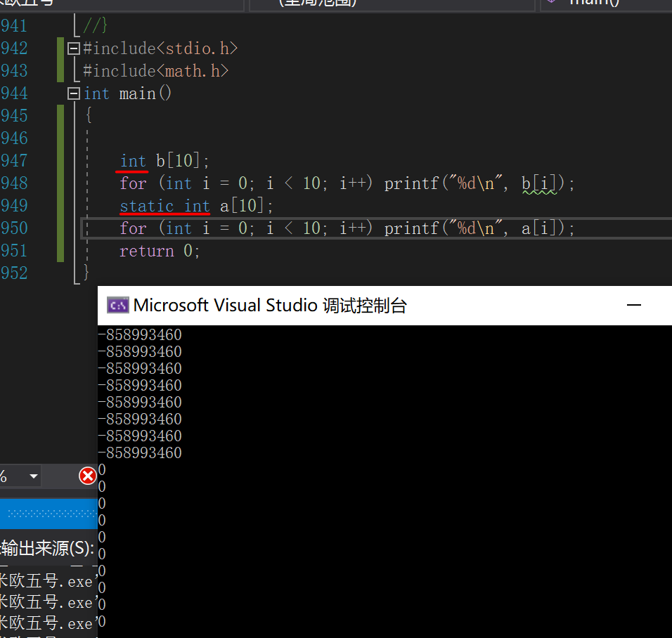
Task: Click the main() scope dropdown at top
Action: coord(606,5)
